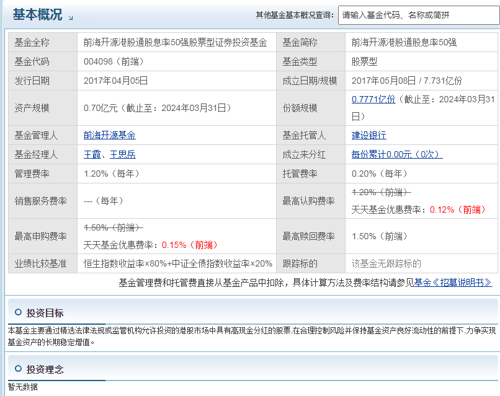Image resolution: width=500 pixels, height=396 pixels.
Task: Open the 基金《招募说明书》 prospectus link
Action: point(453,283)
